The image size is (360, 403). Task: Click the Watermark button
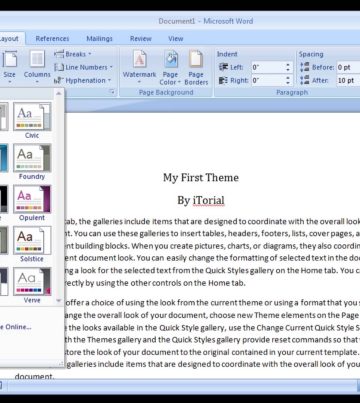pos(139,68)
